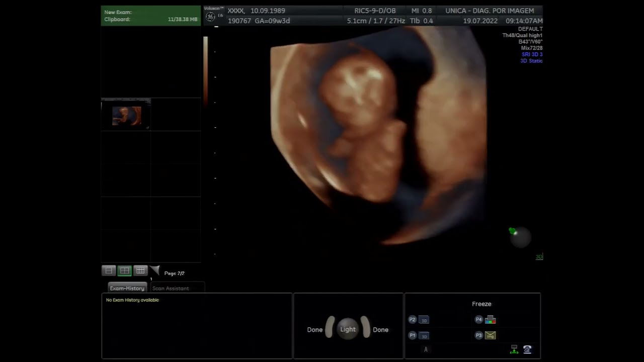Open the Exam-History tab

127,288
